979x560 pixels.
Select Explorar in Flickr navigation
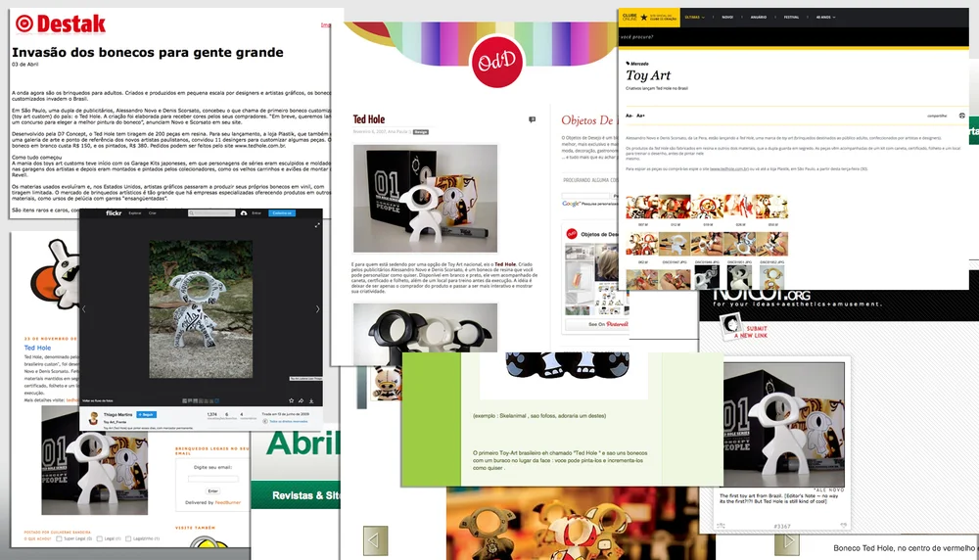tap(135, 212)
